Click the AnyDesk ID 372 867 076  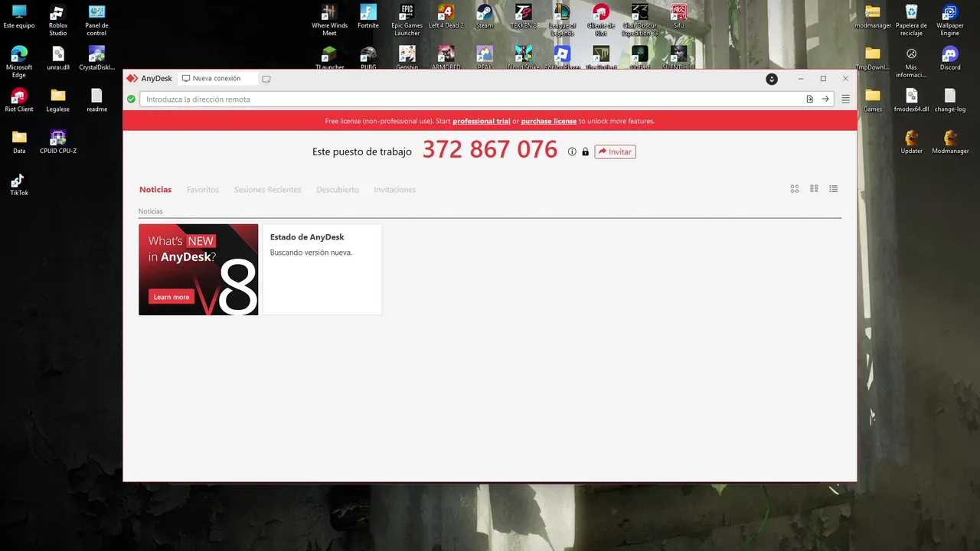tap(490, 149)
